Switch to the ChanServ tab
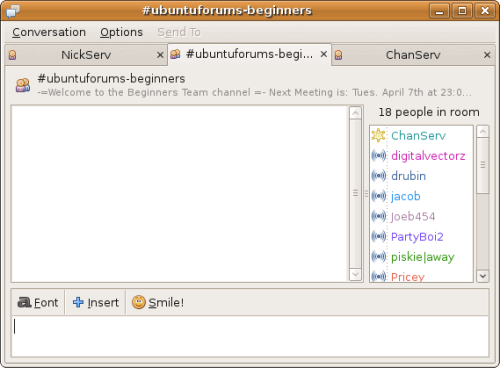 413,55
